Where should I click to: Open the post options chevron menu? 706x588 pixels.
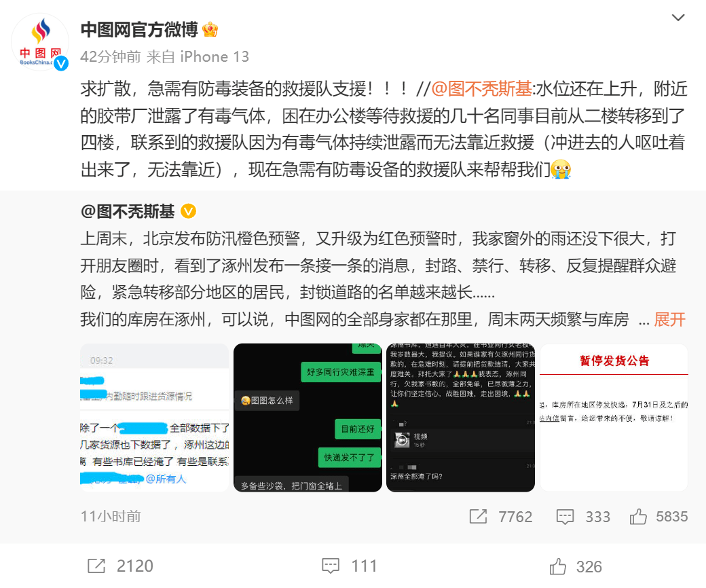point(678,18)
